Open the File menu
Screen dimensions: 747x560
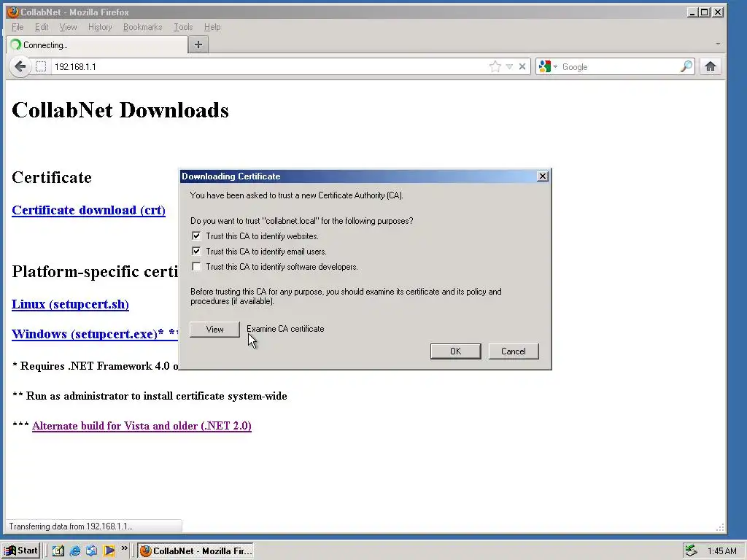pyautogui.click(x=18, y=27)
